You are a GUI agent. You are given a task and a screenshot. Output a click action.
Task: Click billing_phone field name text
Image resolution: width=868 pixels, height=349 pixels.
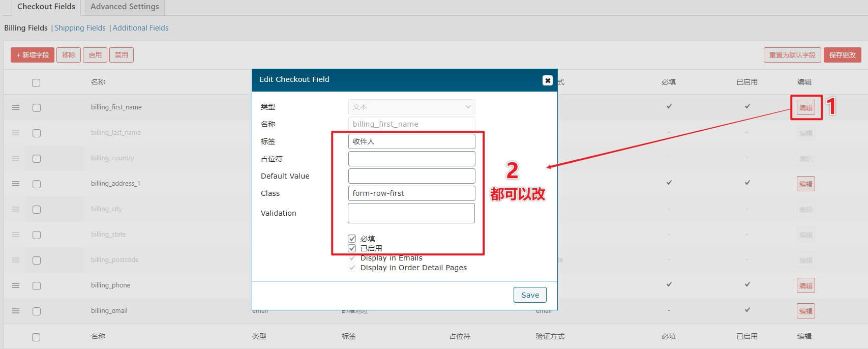[x=111, y=285]
